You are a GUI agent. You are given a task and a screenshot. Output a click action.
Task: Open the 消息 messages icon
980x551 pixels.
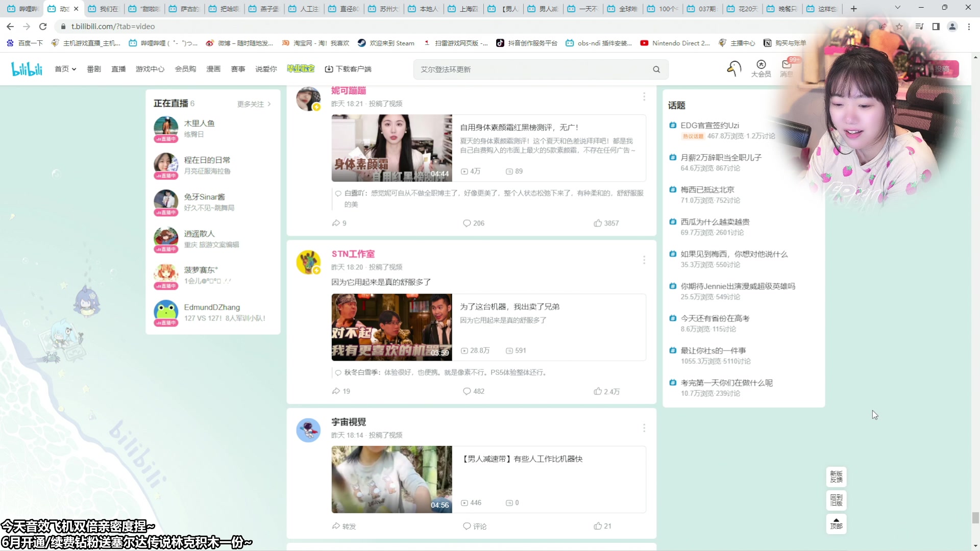tap(787, 68)
